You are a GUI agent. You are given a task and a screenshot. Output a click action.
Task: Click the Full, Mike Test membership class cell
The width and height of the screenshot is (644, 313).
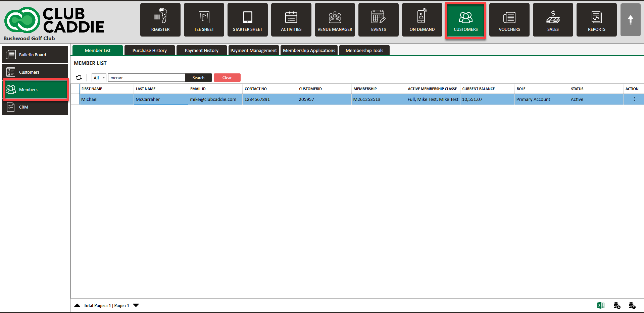[433, 99]
